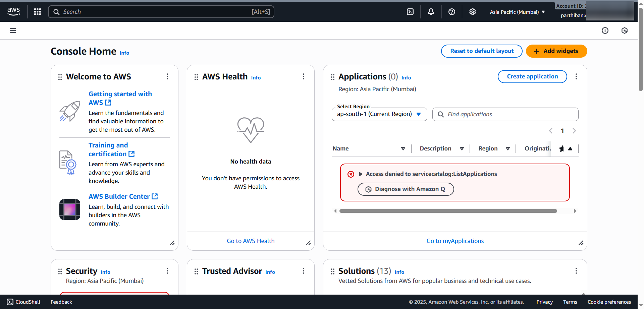Open the Asia Pacific (Mumbai) region selector

point(517,12)
